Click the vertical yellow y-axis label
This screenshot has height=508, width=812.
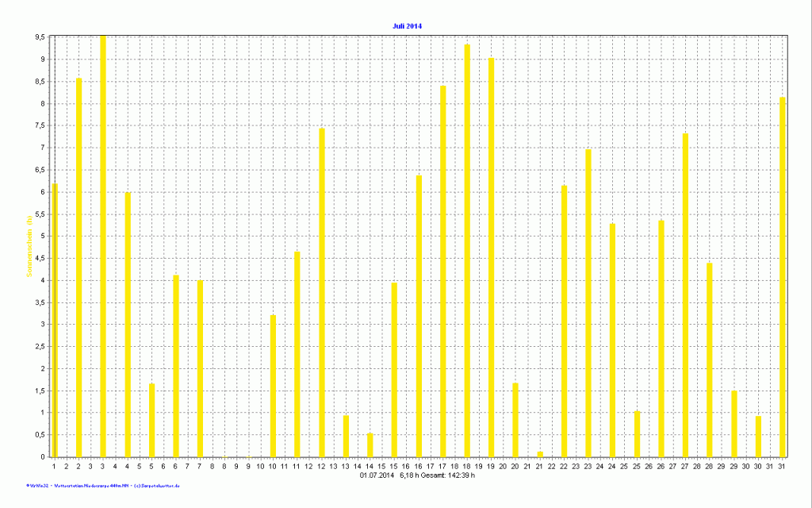pyautogui.click(x=29, y=246)
